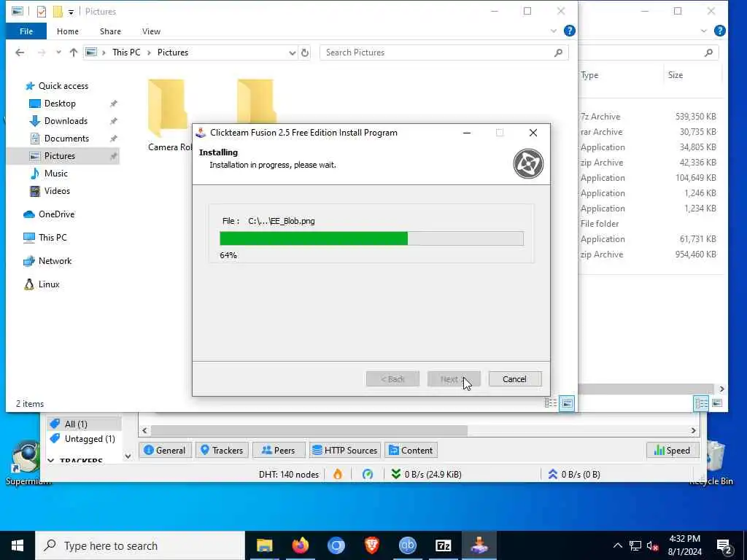This screenshot has height=560, width=747.
Task: Click the qBittorrent horizontal scrollbar
Action: tap(309, 430)
